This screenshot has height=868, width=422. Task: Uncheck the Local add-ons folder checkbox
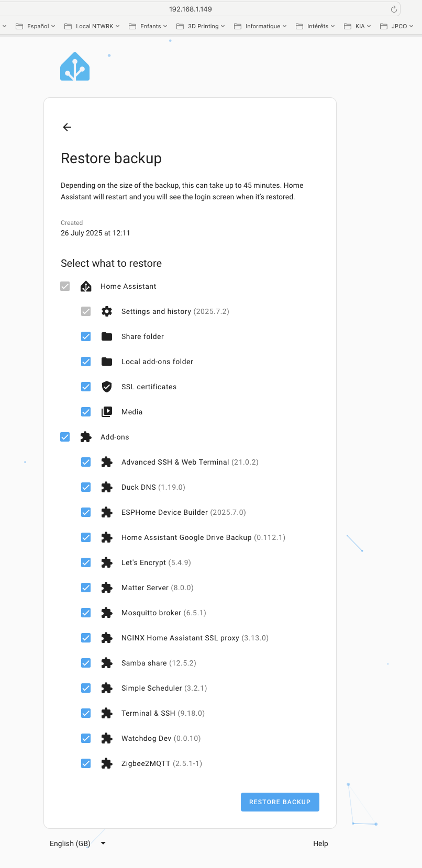tap(86, 362)
